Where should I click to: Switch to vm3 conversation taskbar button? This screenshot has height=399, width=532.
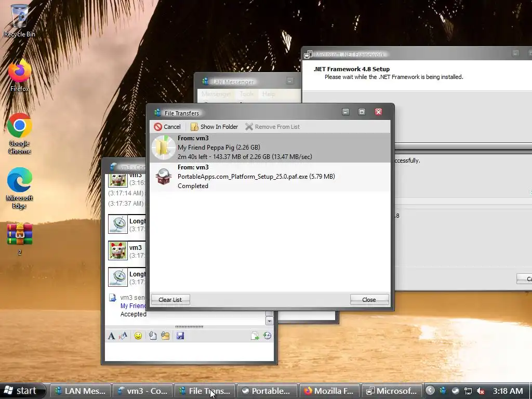pos(142,391)
